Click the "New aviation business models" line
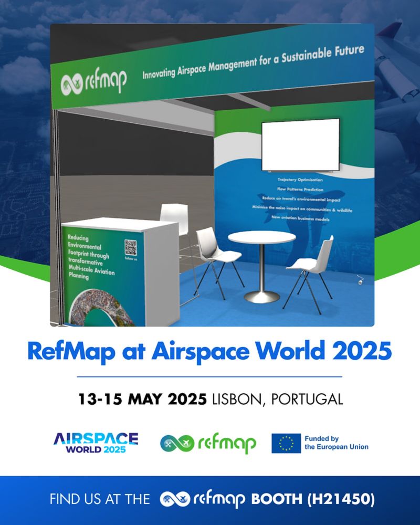The height and width of the screenshot is (525, 420). 300,218
